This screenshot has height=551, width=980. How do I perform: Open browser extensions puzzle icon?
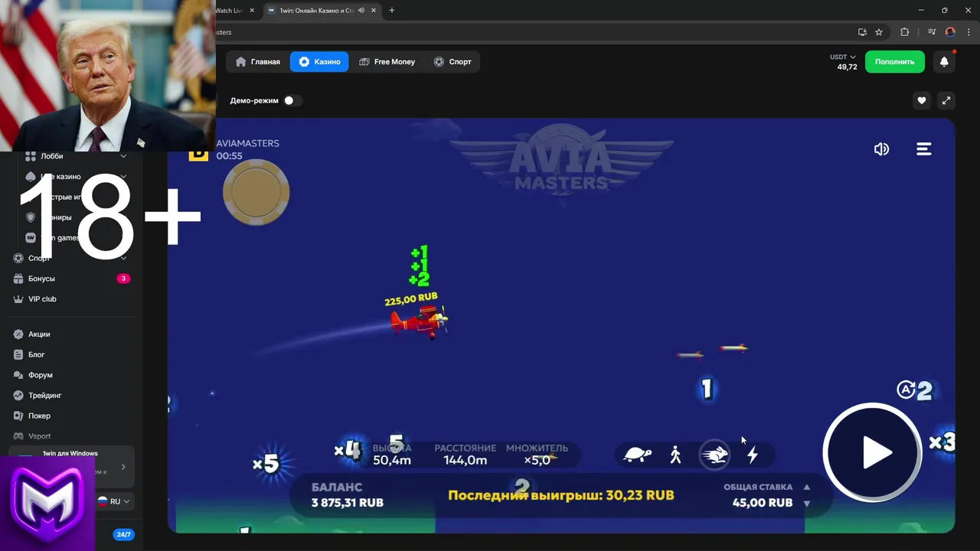pyautogui.click(x=905, y=32)
